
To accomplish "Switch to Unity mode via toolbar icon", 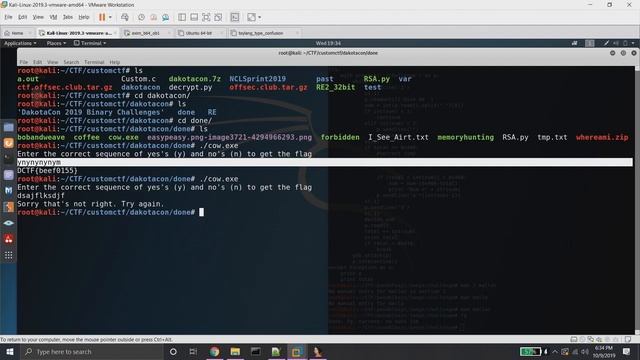I will coord(218,17).
